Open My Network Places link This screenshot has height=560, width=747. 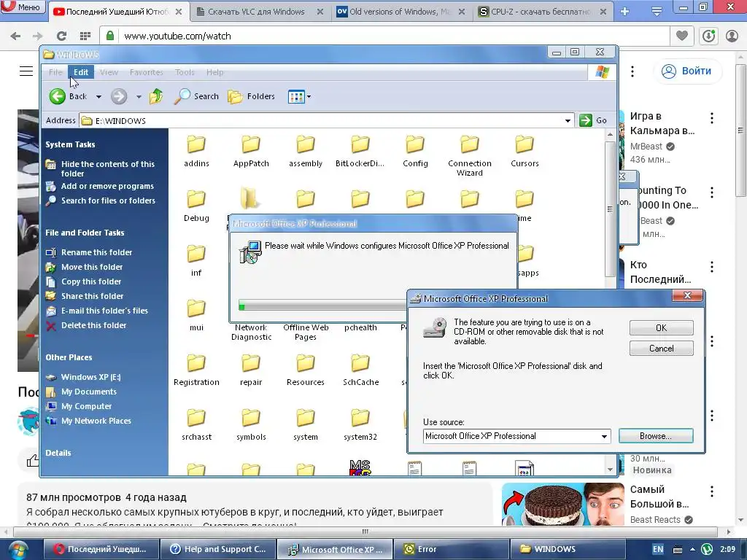point(96,421)
